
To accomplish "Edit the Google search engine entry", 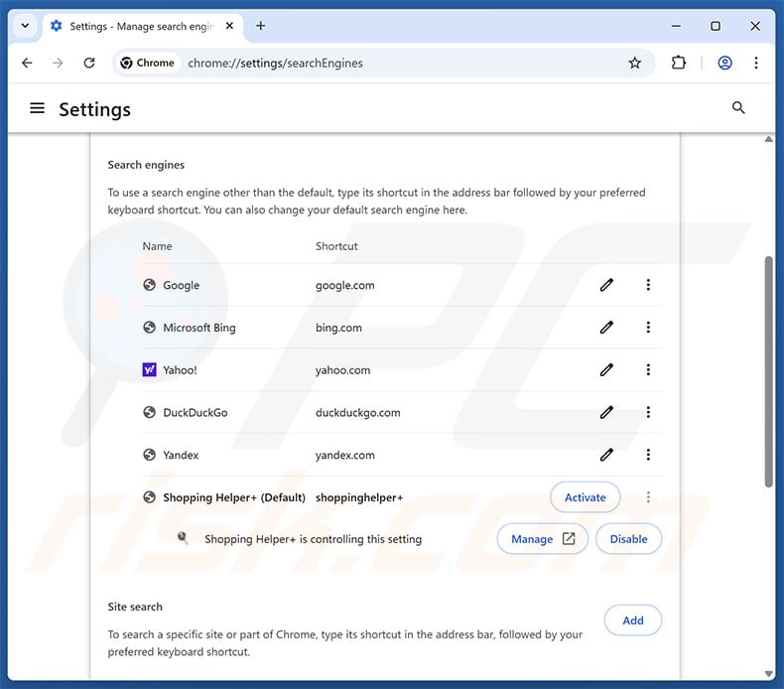I will point(606,285).
